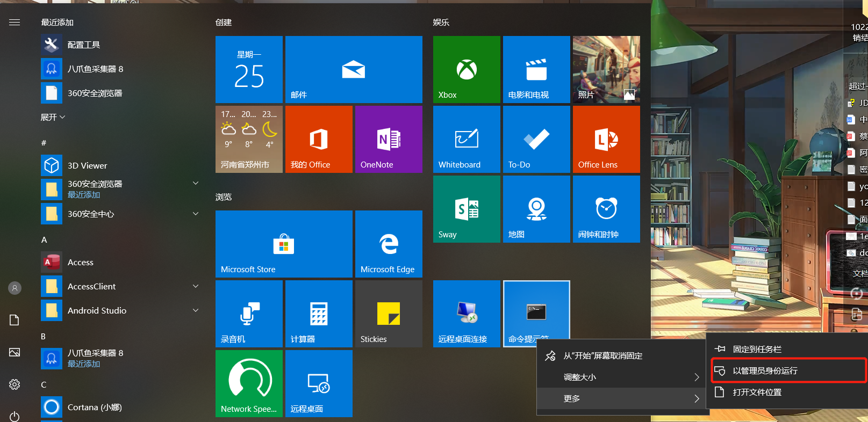This screenshot has height=422, width=868.
Task: Click the 浏览 group heading
Action: 224,197
